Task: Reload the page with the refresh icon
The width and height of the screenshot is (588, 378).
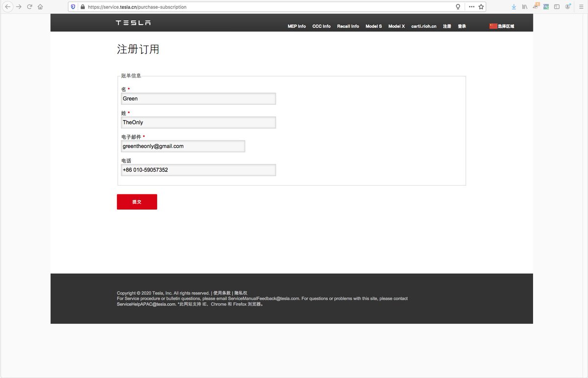Action: [x=29, y=7]
